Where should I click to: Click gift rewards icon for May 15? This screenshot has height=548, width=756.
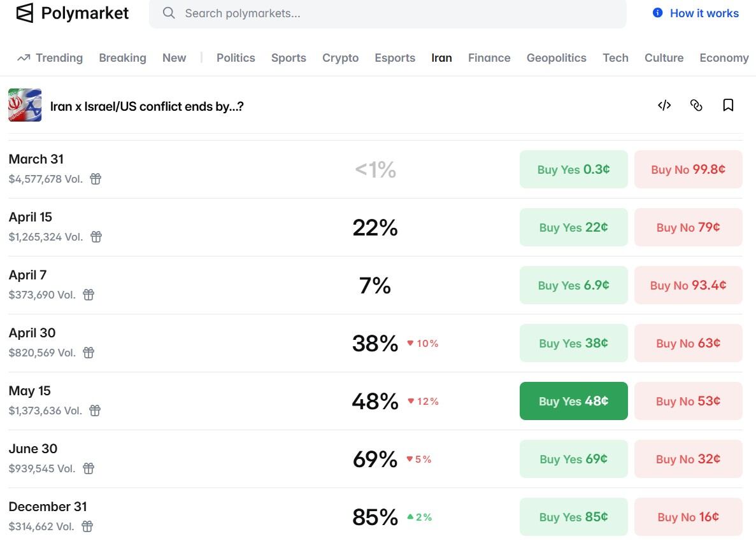[x=95, y=411]
